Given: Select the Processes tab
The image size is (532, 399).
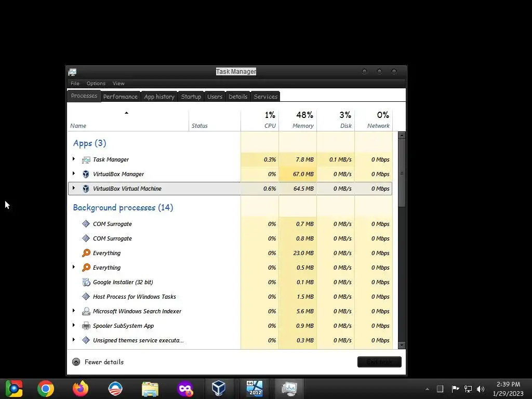Looking at the screenshot, I should (x=84, y=96).
